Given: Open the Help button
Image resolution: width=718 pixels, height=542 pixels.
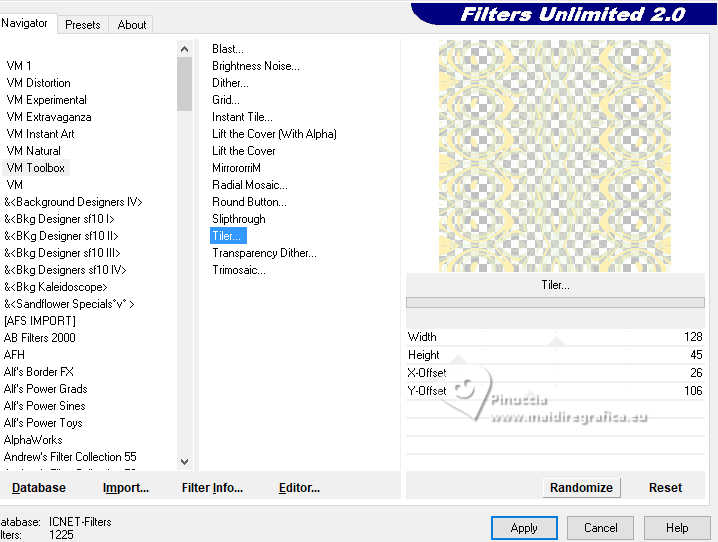Looking at the screenshot, I should click(x=677, y=528).
